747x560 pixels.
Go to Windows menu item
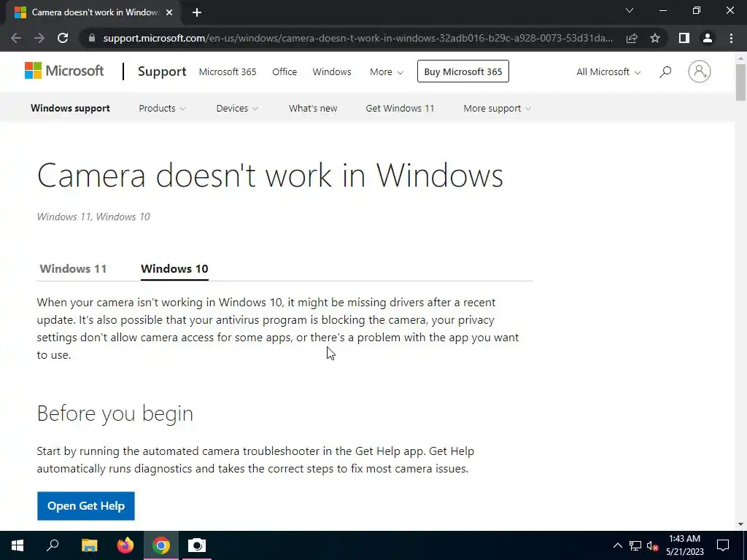tap(332, 72)
